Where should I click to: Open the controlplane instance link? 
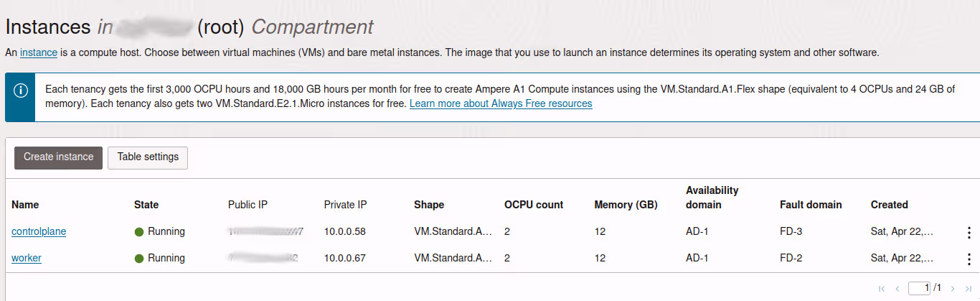pyautogui.click(x=39, y=232)
